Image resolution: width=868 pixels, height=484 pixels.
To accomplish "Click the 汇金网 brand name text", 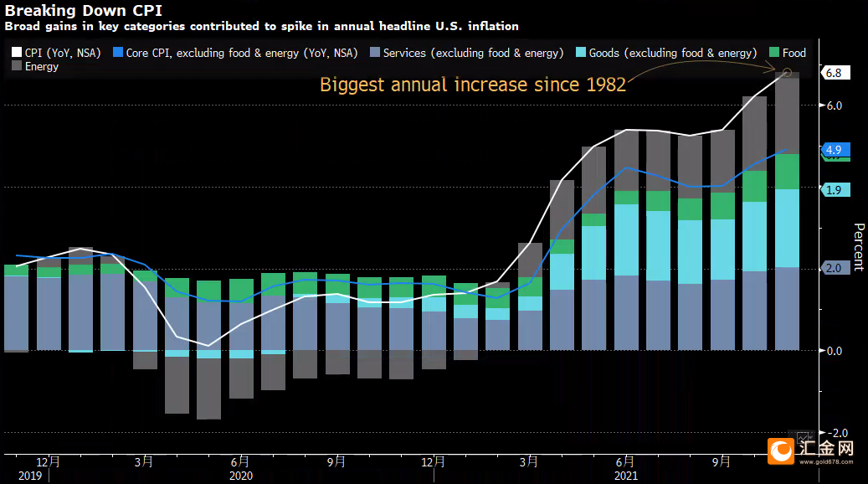I will [825, 447].
